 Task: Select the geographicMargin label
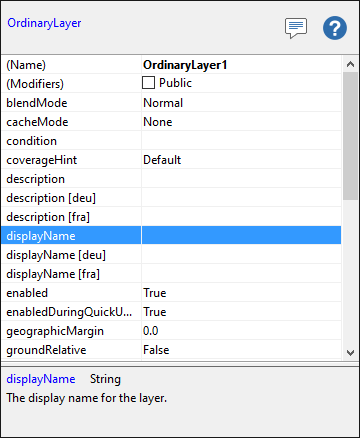(x=55, y=331)
